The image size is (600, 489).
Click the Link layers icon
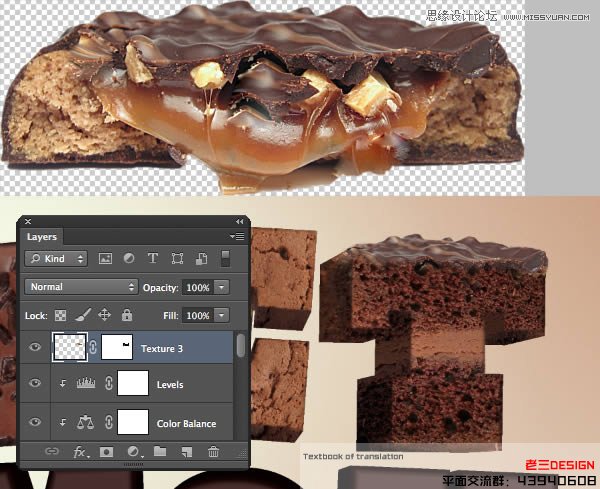point(52,452)
